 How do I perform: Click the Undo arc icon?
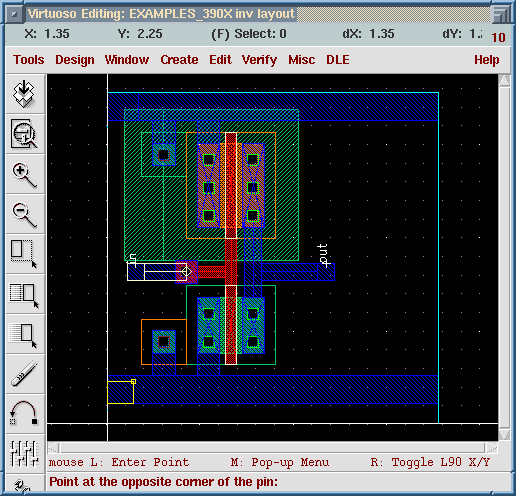(x=25, y=414)
